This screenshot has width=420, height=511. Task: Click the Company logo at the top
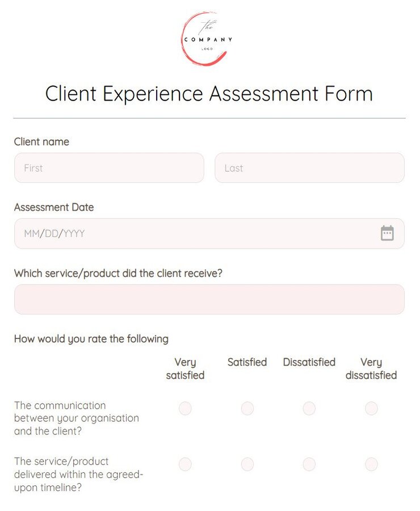206,38
